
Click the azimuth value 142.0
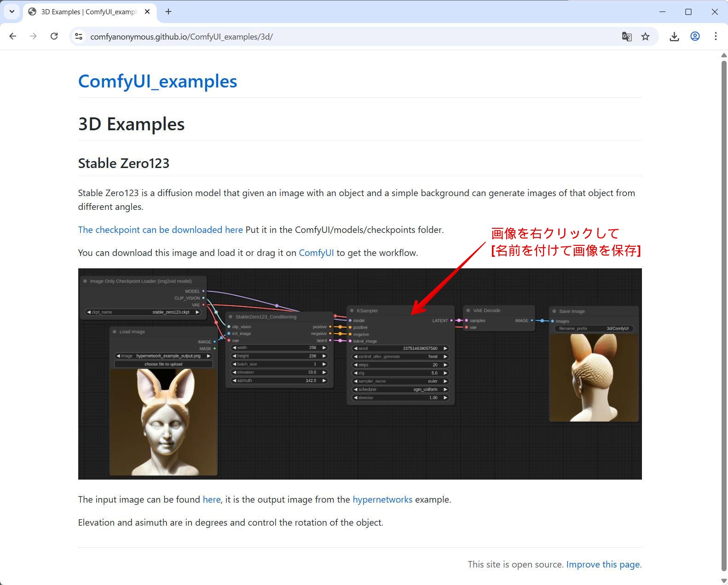[311, 381]
